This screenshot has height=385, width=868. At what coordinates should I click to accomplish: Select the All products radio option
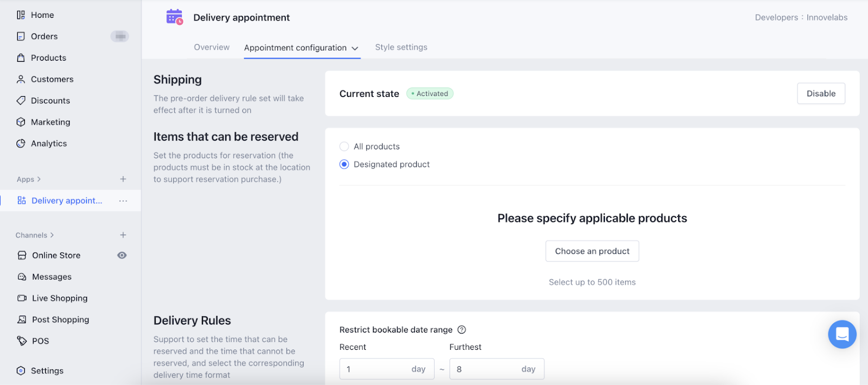pyautogui.click(x=344, y=146)
